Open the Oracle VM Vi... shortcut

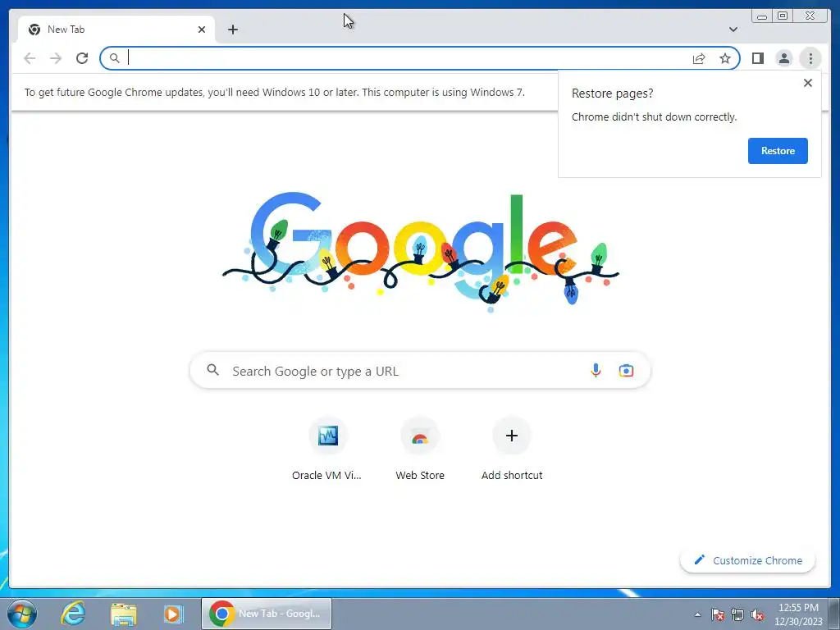coord(327,450)
